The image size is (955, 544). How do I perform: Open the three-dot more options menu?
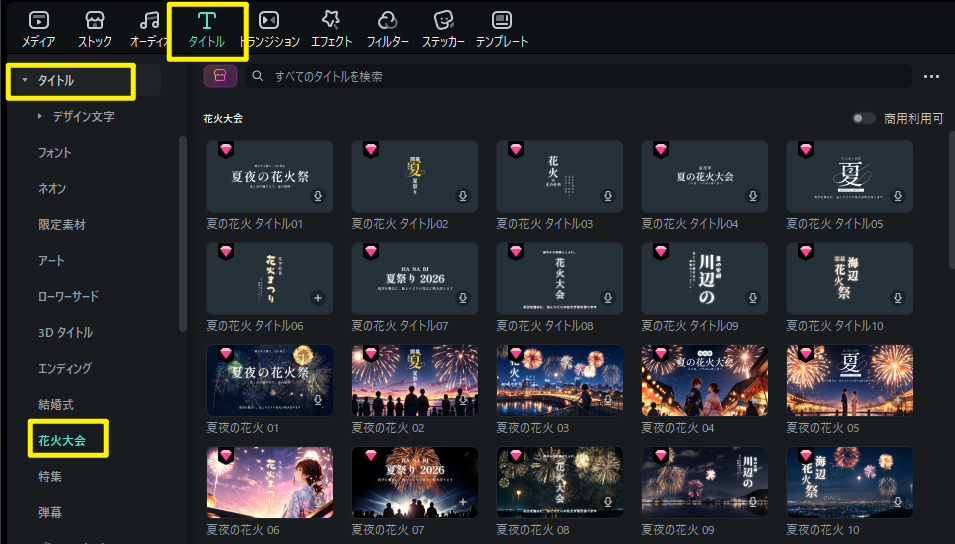click(x=931, y=76)
